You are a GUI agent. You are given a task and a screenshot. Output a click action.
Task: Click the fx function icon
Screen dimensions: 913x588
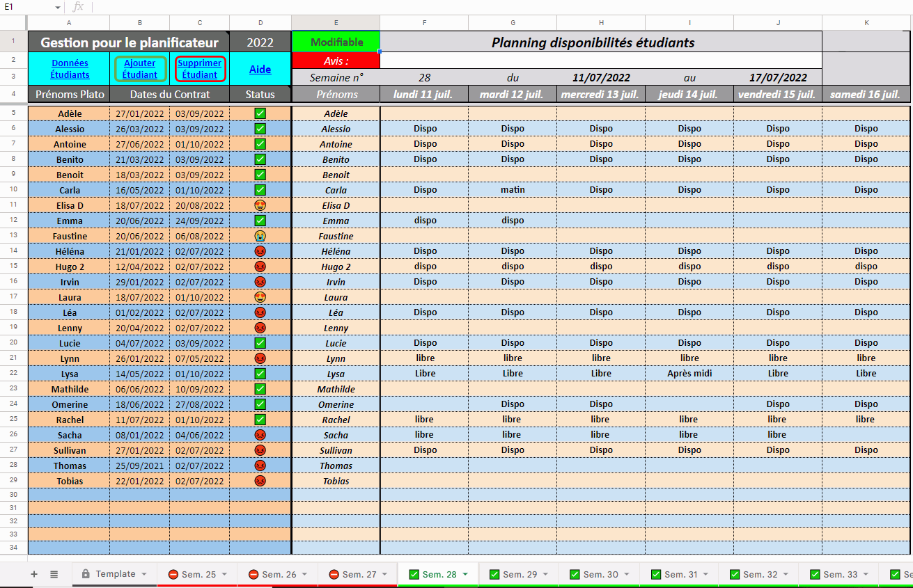coord(78,6)
